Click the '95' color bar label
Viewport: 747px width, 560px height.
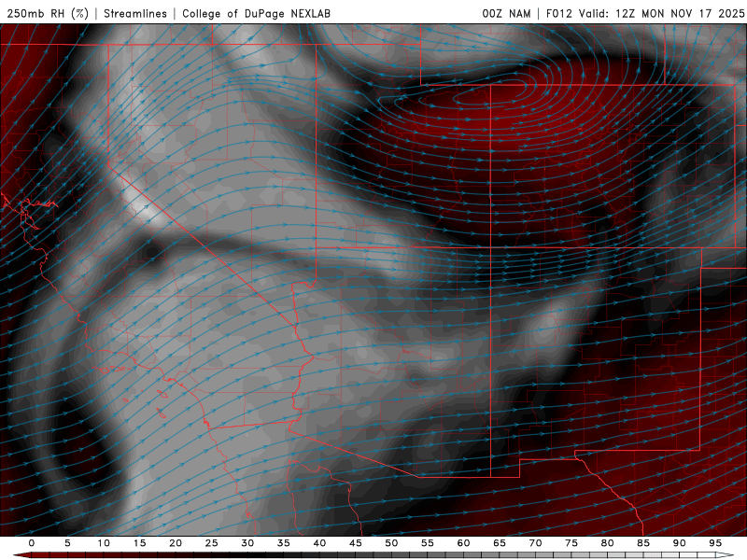715,543
